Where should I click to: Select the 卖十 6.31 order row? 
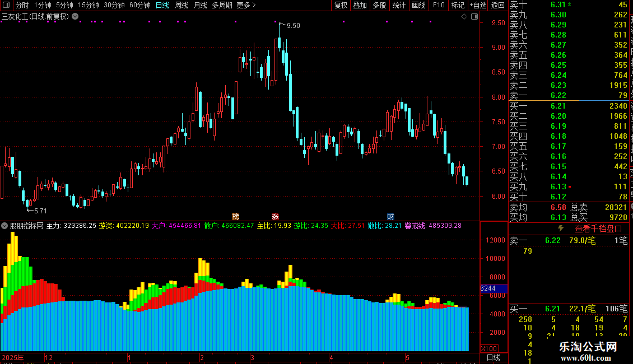click(569, 4)
